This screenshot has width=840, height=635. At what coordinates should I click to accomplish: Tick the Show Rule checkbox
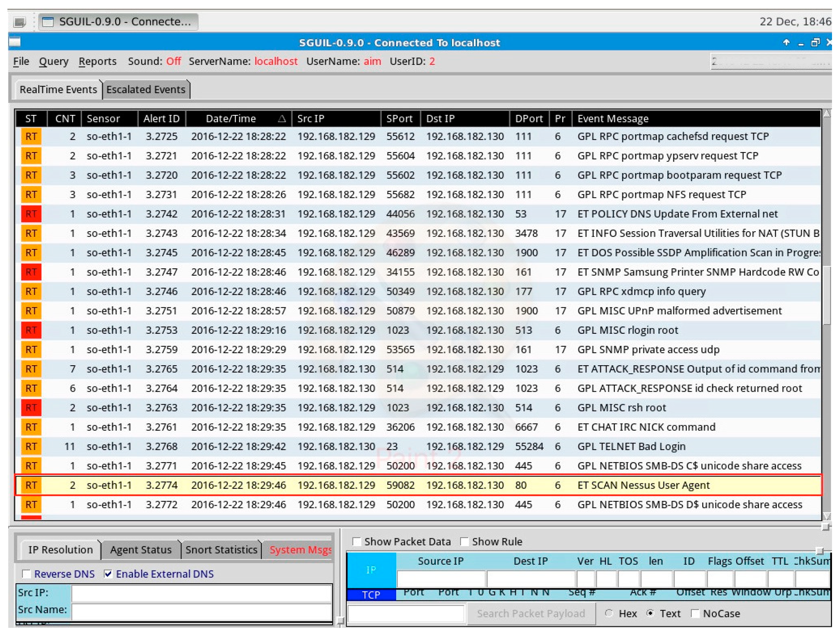tap(464, 542)
